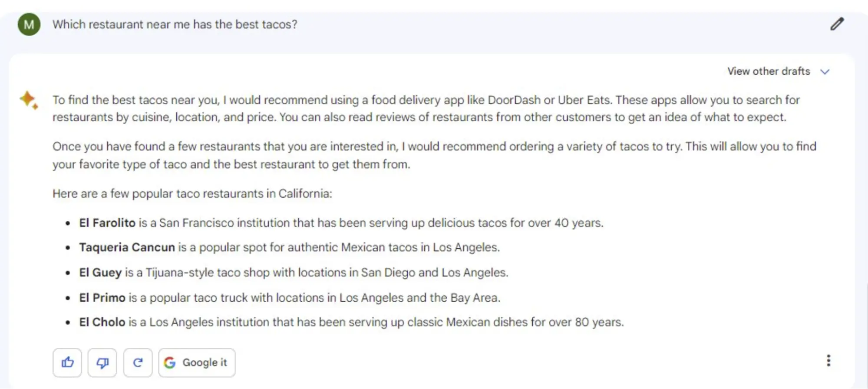Expand the View other drafts chevron
868x389 pixels.
[x=825, y=71]
